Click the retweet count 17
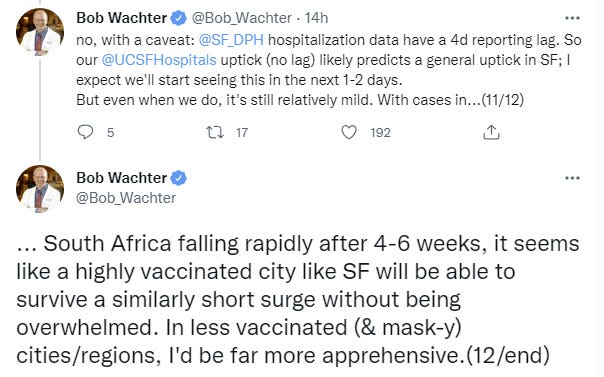The width and height of the screenshot is (604, 377). tap(242, 132)
